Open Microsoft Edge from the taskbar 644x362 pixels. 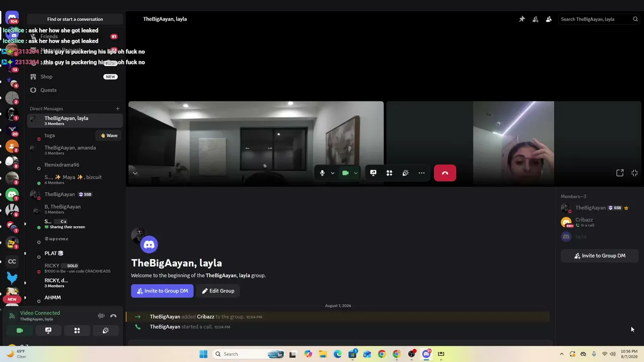[338, 354]
